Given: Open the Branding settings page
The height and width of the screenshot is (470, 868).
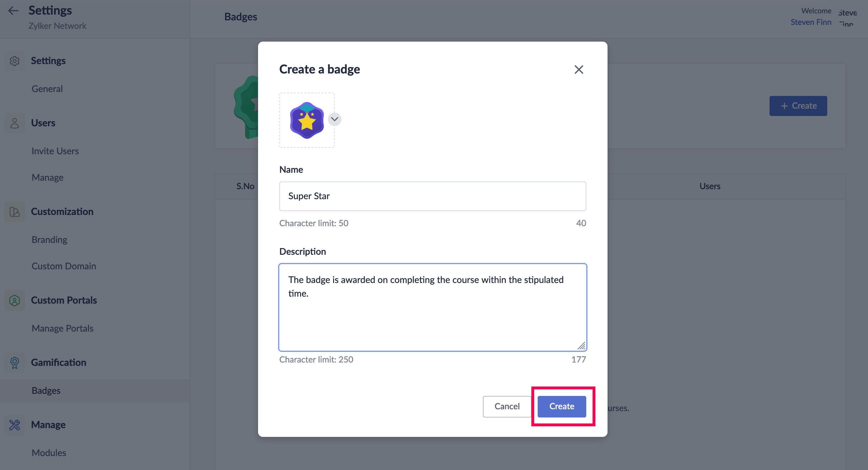Looking at the screenshot, I should click(x=50, y=240).
